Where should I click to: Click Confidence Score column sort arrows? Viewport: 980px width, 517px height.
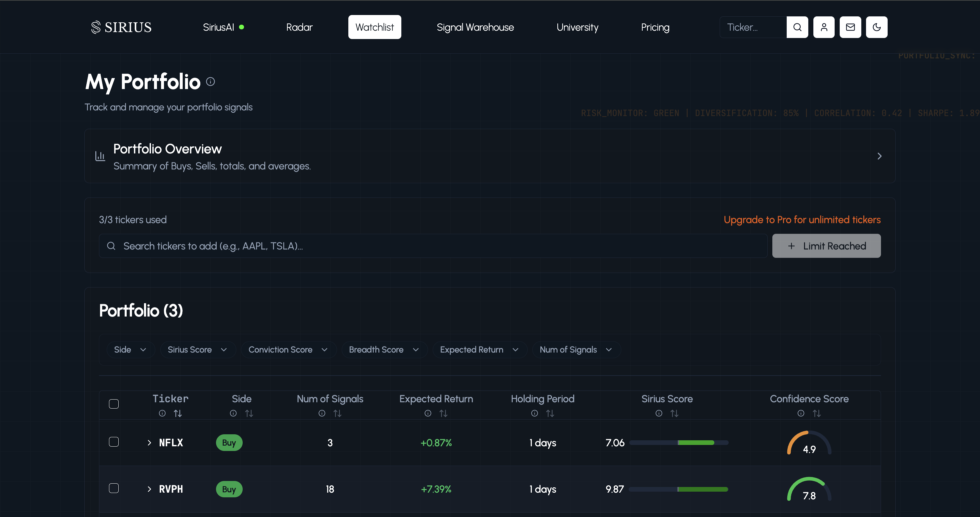(816, 413)
